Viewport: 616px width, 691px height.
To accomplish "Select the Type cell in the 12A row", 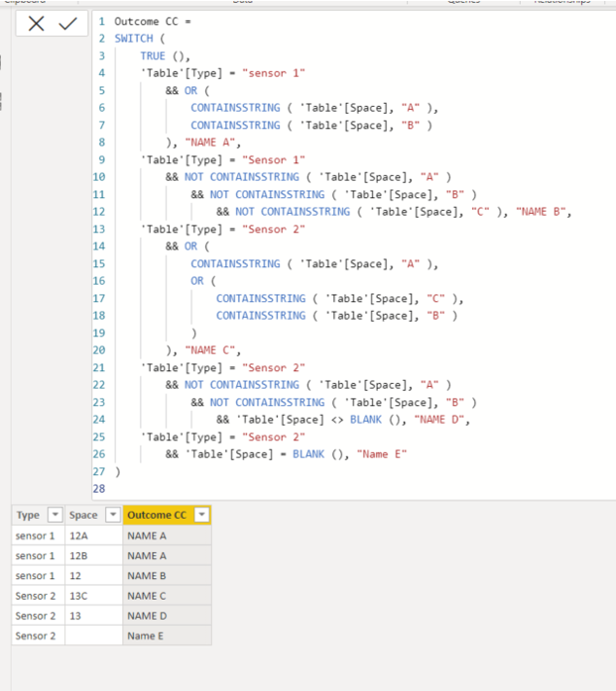I will [38, 536].
